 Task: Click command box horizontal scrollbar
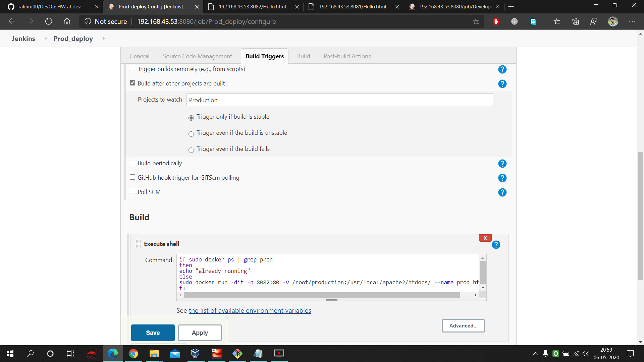tap(321, 295)
